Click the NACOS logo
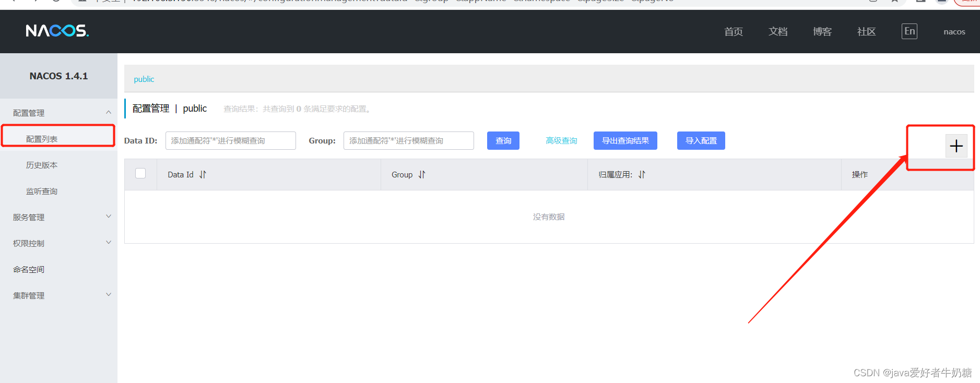 tap(57, 31)
